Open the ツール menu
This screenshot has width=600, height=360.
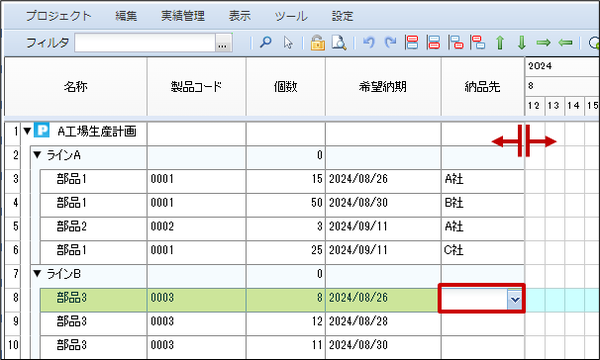[291, 16]
